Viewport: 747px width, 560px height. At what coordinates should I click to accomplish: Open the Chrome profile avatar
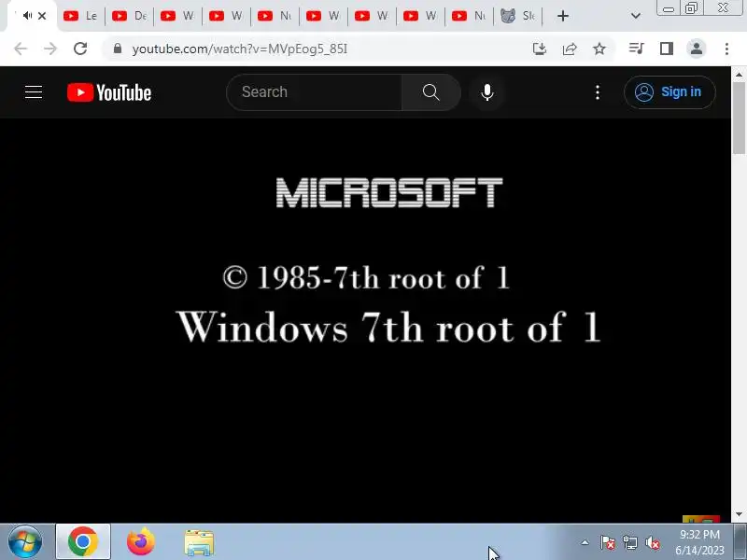696,49
